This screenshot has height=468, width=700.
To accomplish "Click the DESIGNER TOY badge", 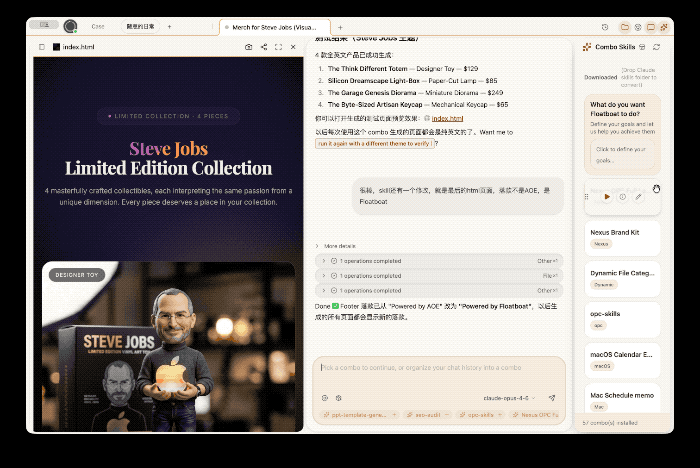I will pos(77,275).
